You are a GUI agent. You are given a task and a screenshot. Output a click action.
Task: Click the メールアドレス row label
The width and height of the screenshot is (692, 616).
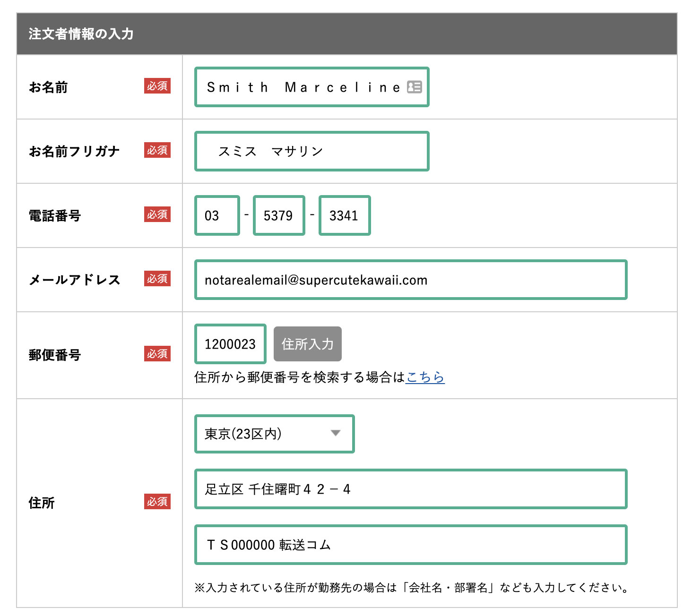coord(75,280)
